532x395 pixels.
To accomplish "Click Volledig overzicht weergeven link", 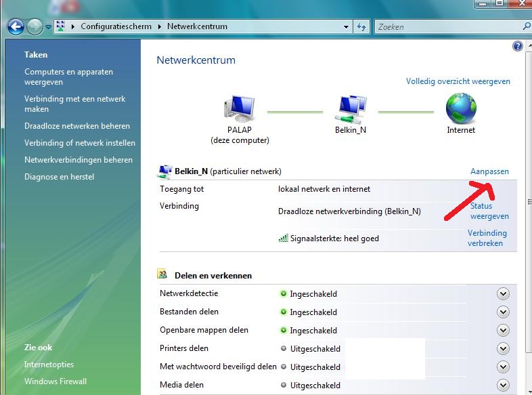I will tap(458, 81).
